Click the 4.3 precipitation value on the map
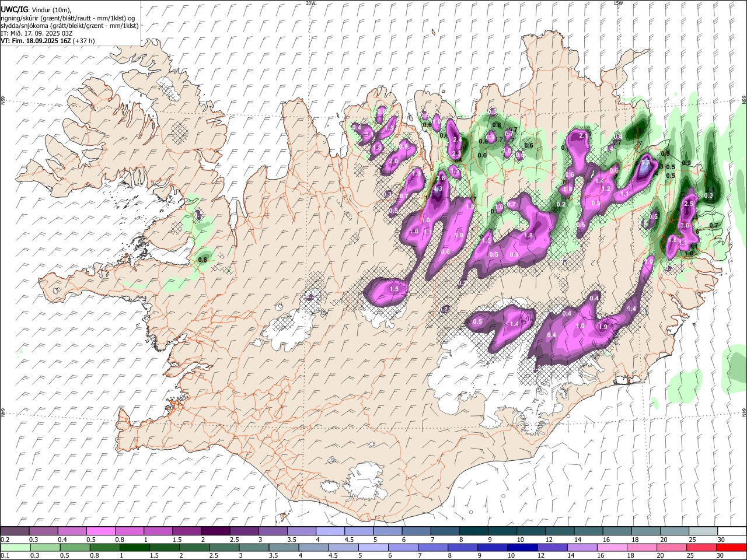The width and height of the screenshot is (747, 560). 438,189
